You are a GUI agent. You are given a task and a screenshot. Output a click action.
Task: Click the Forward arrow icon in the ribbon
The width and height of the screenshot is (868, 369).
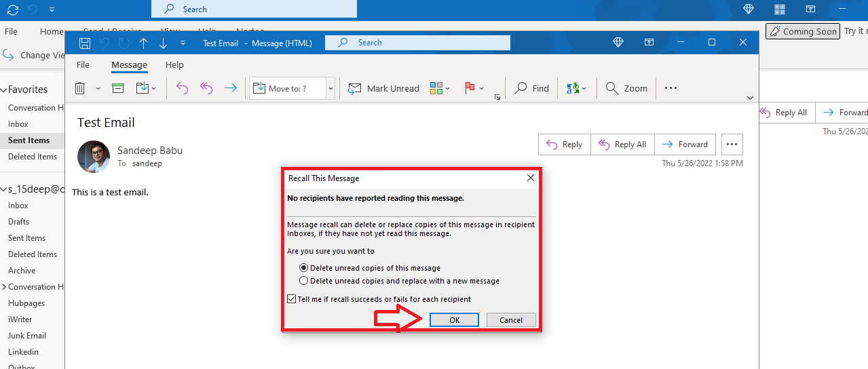coord(231,88)
